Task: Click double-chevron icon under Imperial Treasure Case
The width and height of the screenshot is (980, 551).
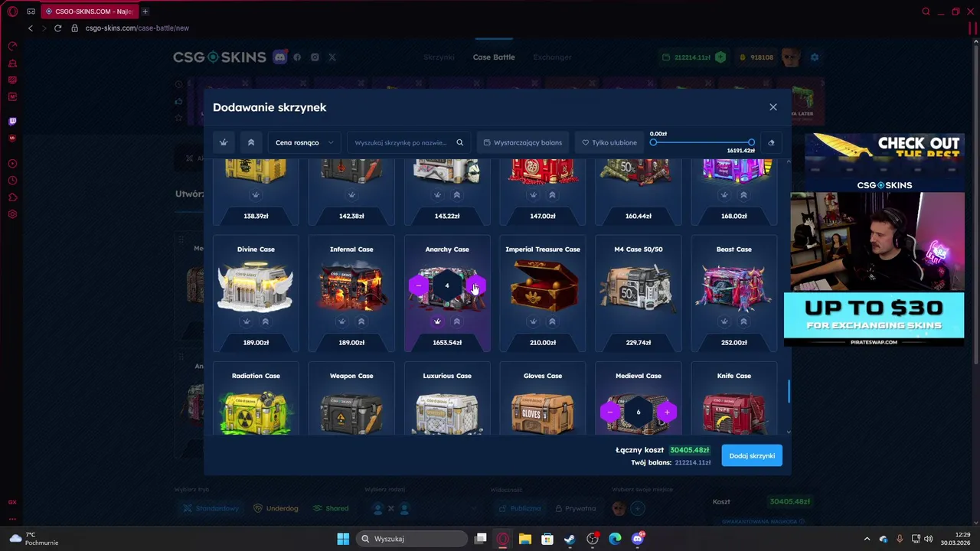Action: (x=552, y=321)
